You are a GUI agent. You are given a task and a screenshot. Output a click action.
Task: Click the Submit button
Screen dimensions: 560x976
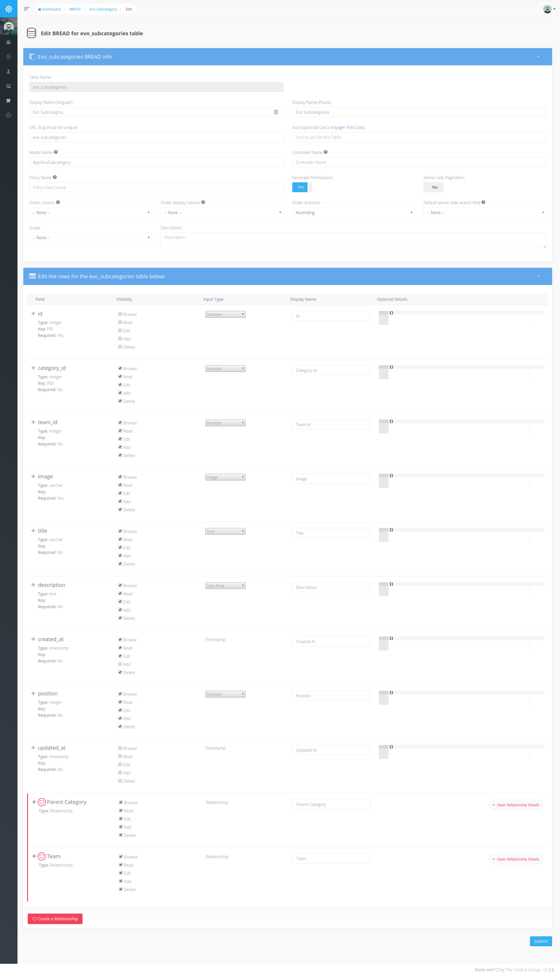coord(541,941)
